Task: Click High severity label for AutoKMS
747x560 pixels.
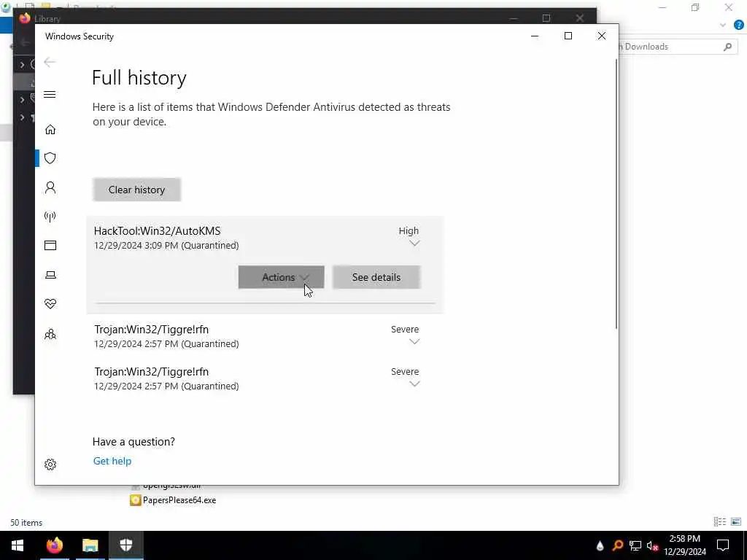Action: (x=409, y=230)
